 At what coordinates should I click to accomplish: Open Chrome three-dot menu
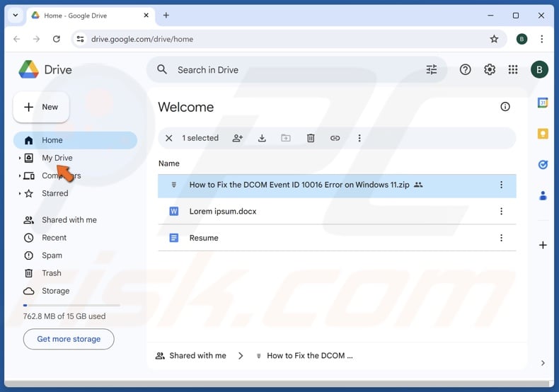click(x=541, y=39)
